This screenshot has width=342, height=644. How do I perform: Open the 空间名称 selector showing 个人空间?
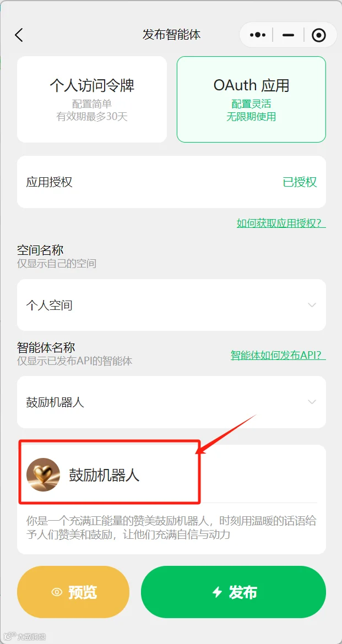pyautogui.click(x=171, y=305)
